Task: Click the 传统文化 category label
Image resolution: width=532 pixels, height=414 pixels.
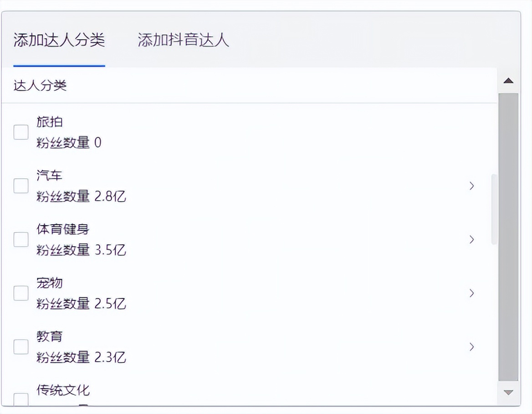Action: coord(63,390)
